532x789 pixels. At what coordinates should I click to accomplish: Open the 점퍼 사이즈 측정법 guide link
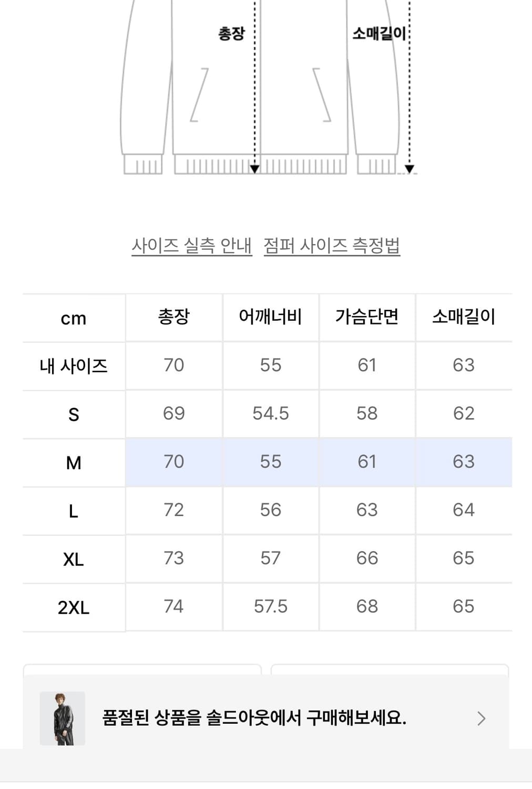coord(332,245)
